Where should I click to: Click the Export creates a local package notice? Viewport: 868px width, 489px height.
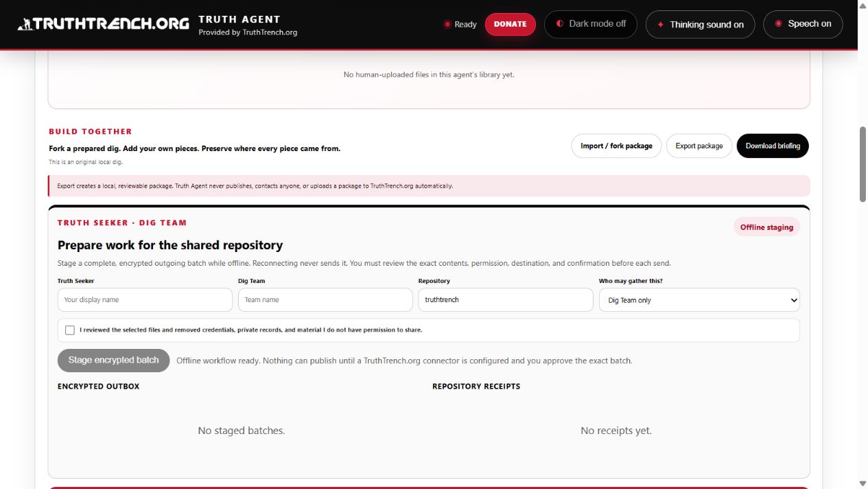tap(429, 186)
